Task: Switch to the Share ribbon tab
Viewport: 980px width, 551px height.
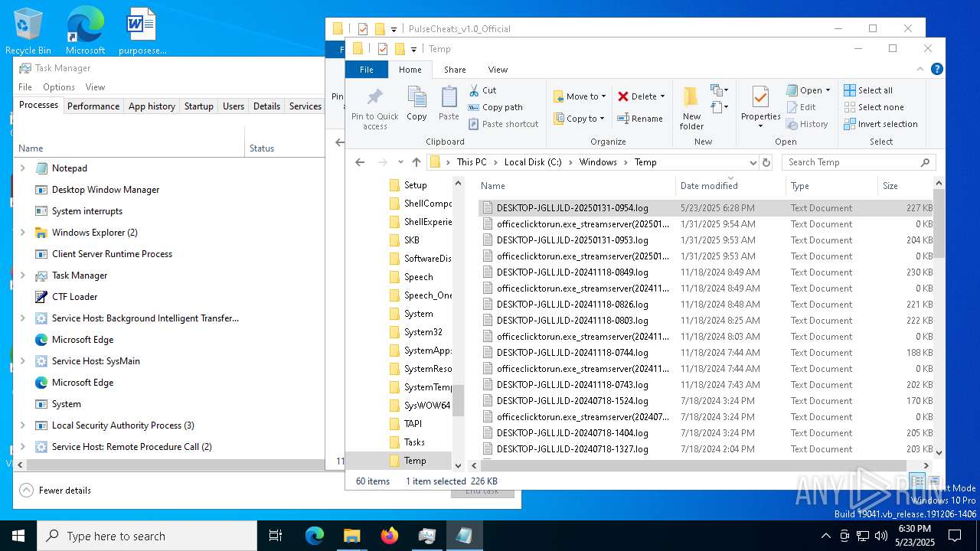Action: (x=455, y=70)
